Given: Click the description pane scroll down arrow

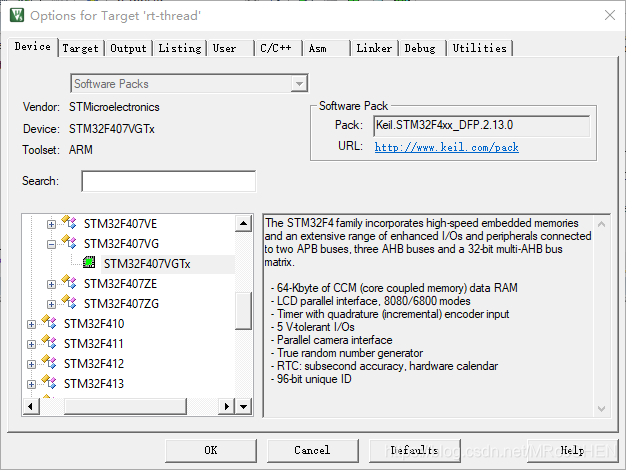Looking at the screenshot, I should pos(602,409).
